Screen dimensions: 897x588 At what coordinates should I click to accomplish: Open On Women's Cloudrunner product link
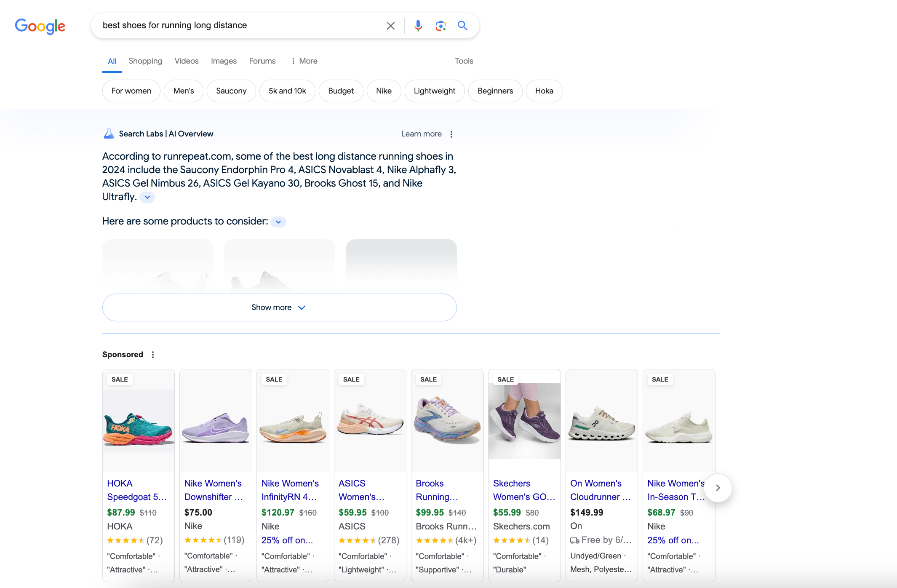click(601, 490)
